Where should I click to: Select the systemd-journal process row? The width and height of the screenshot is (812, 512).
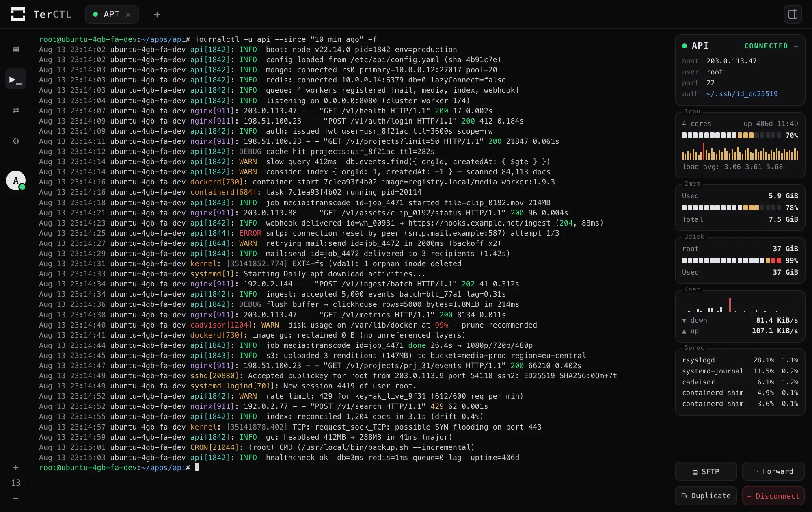coord(740,371)
